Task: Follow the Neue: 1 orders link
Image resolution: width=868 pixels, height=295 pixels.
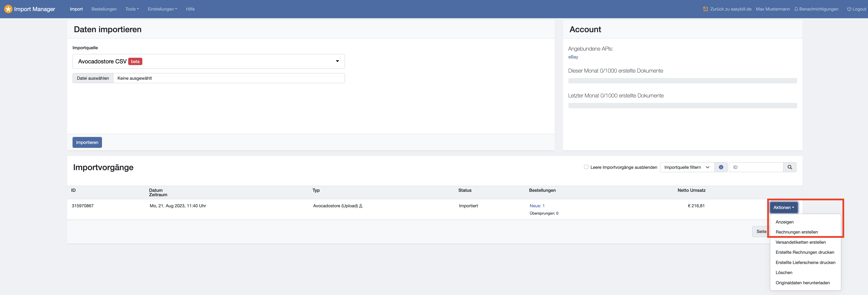Action: point(537,206)
